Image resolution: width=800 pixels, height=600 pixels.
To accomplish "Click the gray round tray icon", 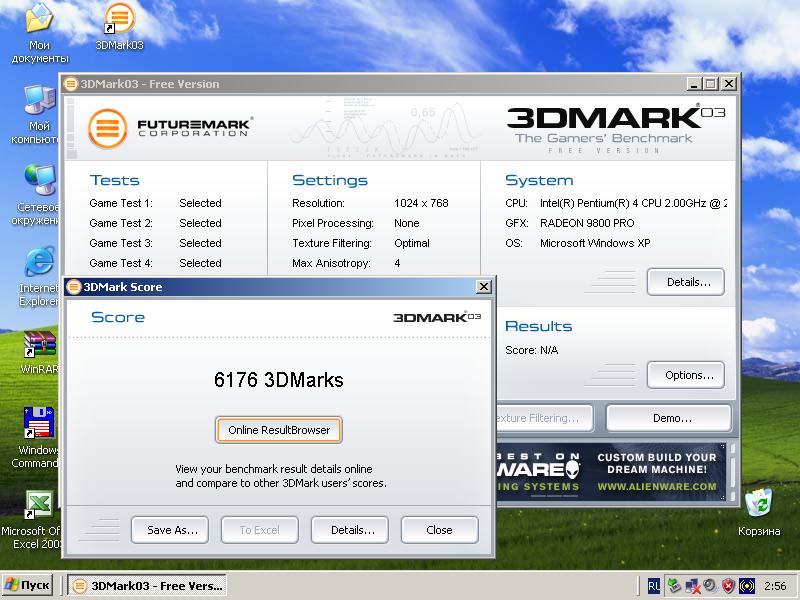I will [x=710, y=586].
